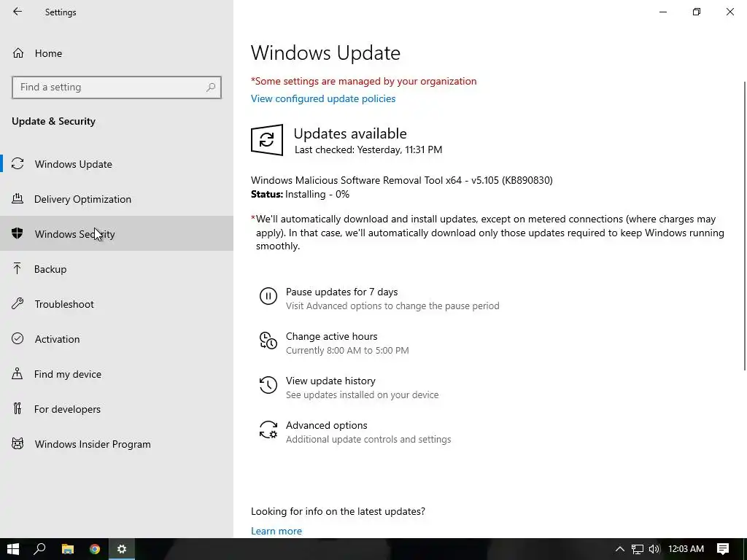Open the Action Center notifications
Image resolution: width=747 pixels, height=560 pixels.
click(723, 549)
